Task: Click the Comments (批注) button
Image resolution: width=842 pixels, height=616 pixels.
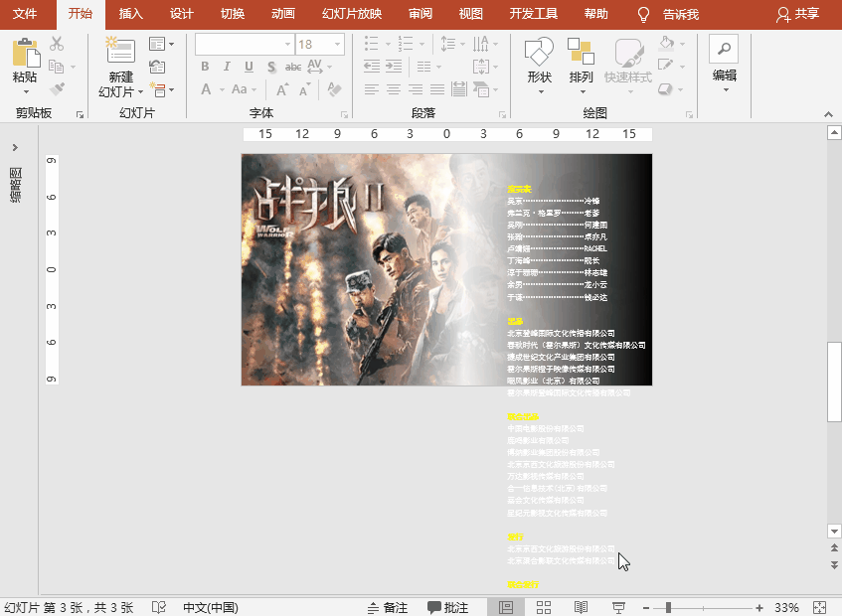Action: (448, 607)
